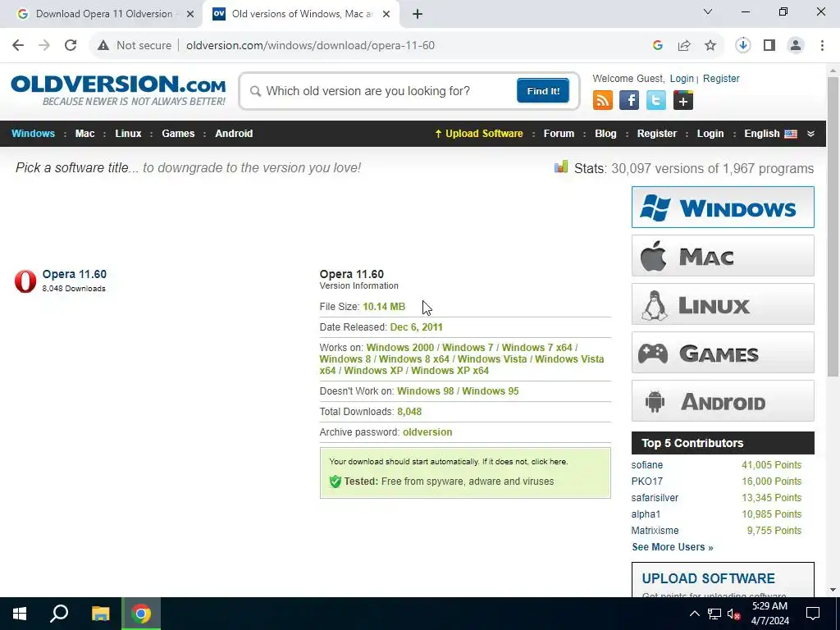Click the Opera 11.60 title link
Screen dimensions: 840x630
point(75,274)
